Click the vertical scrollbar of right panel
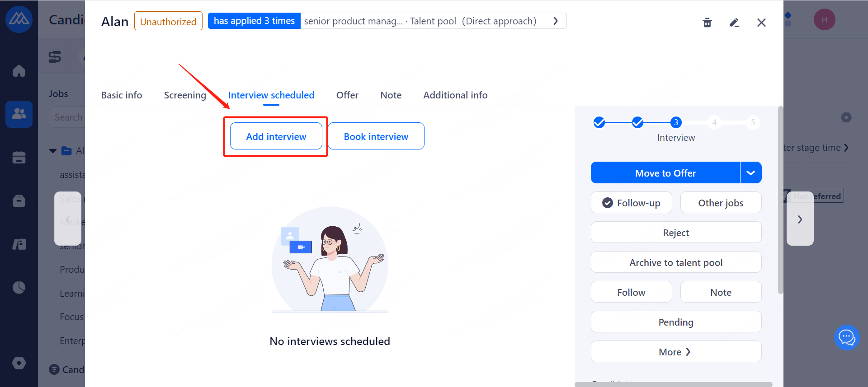 coord(780,200)
